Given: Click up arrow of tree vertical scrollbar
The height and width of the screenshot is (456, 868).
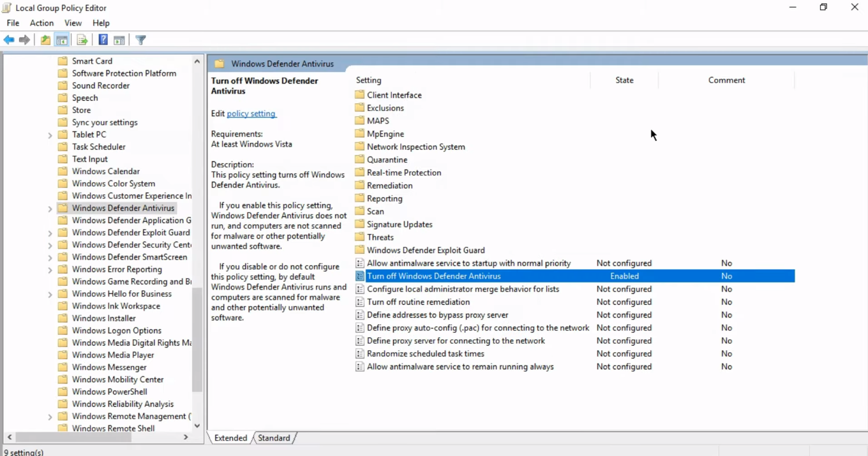Looking at the screenshot, I should (x=197, y=62).
